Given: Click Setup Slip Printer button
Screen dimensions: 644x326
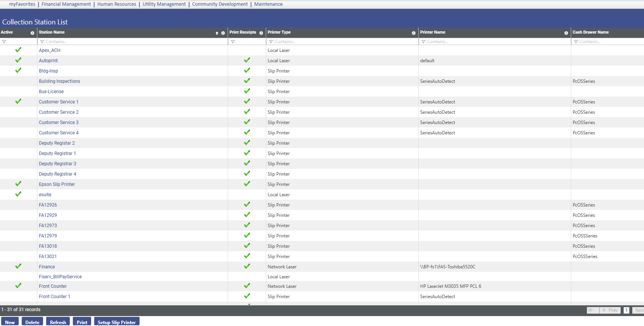Looking at the screenshot, I should point(117,322).
